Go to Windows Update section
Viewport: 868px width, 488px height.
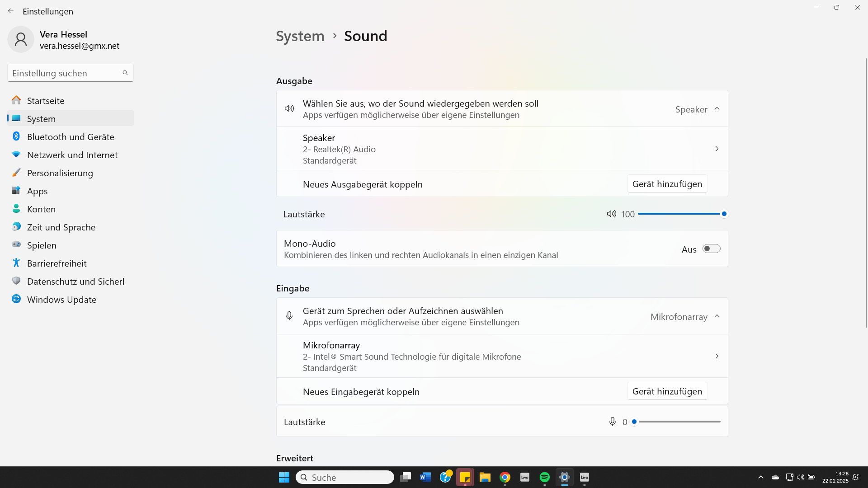click(x=61, y=300)
